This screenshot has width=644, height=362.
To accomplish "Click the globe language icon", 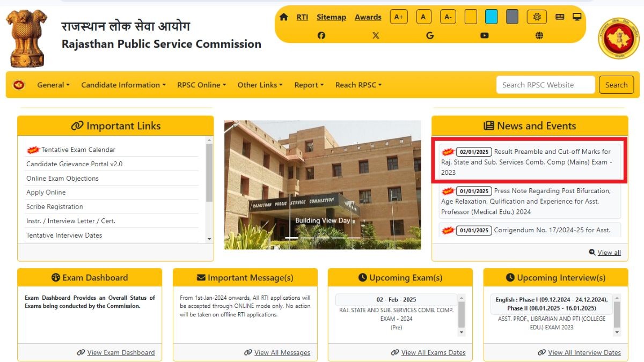I will click(539, 35).
